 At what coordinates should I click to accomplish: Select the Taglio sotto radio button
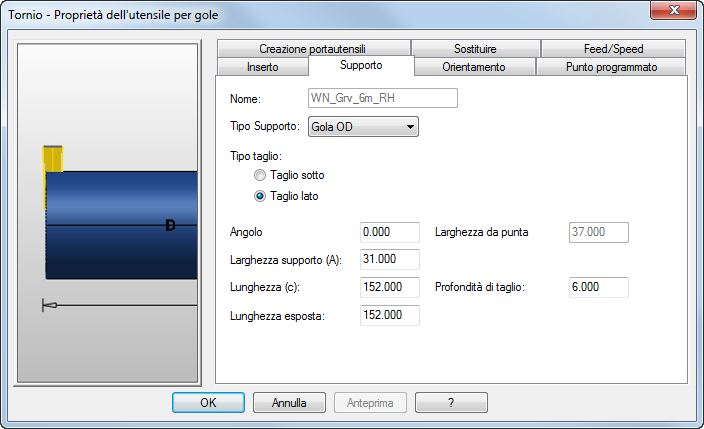point(260,175)
